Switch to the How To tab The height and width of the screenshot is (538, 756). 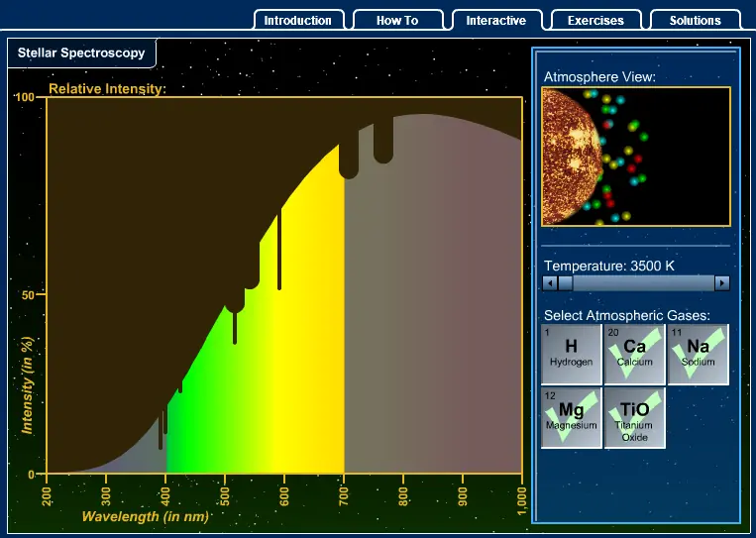(397, 20)
